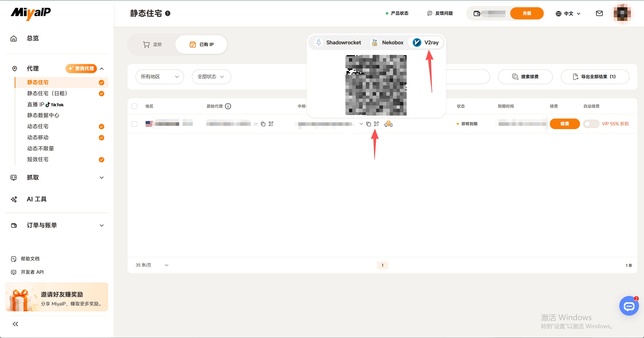Toggle the select-all header checkbox
This screenshot has height=338, width=644.
click(135, 106)
